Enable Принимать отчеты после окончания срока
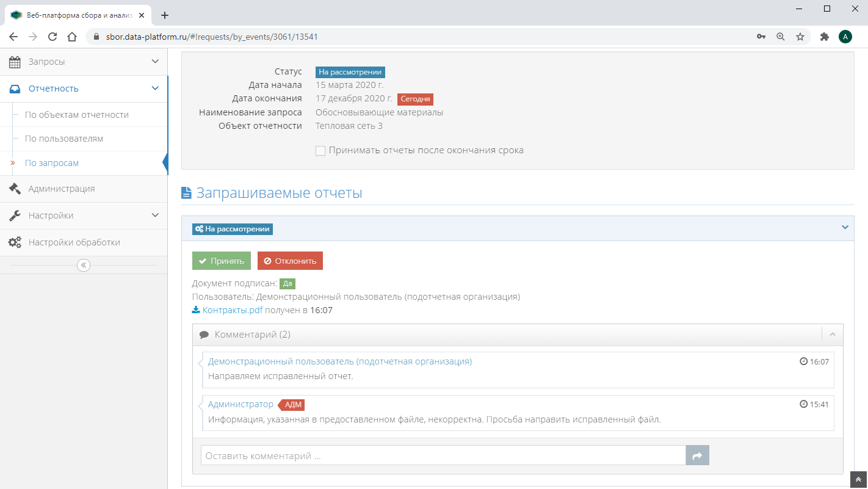This screenshot has width=868, height=489. click(x=320, y=151)
